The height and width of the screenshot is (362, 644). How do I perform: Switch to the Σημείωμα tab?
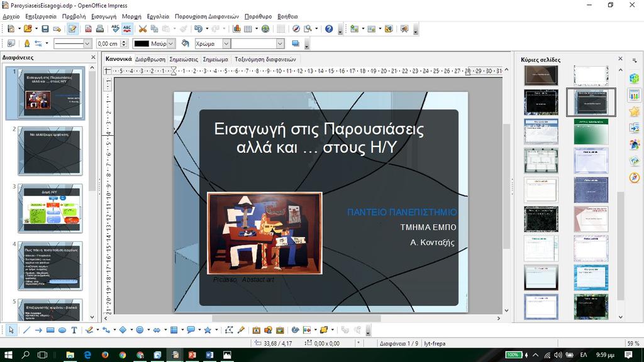point(216,59)
